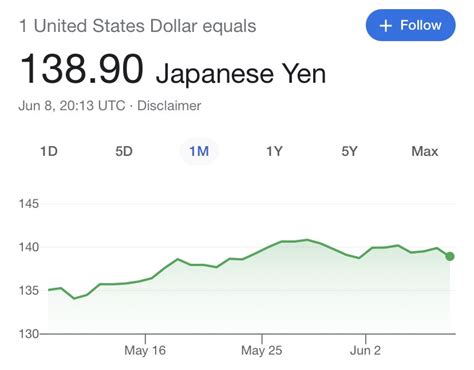This screenshot has width=474, height=370.
Task: Switch to the 5Y range
Action: coord(349,151)
